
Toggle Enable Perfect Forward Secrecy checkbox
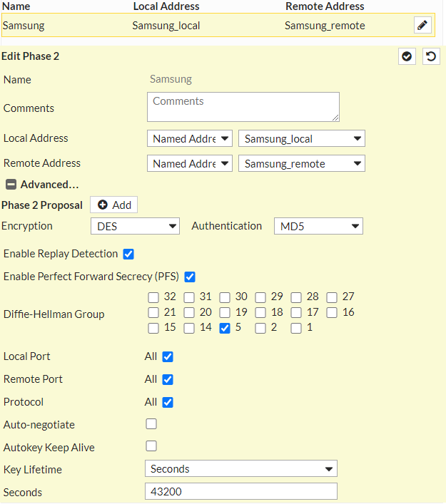(190, 277)
